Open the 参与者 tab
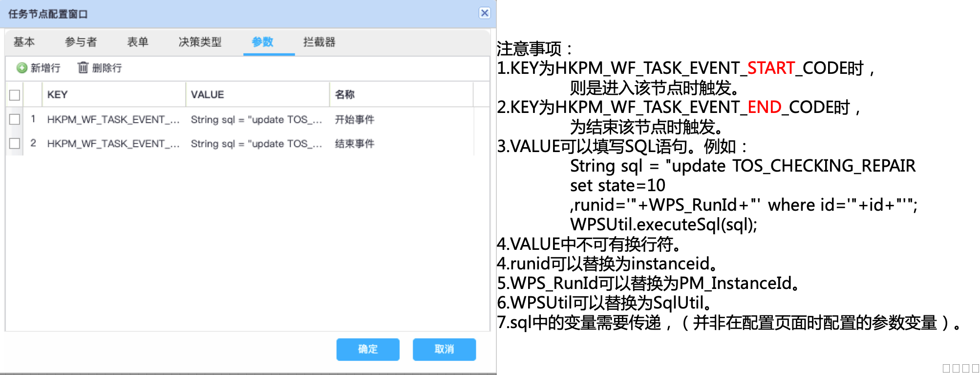Image resolution: width=980 pixels, height=375 pixels. click(81, 42)
